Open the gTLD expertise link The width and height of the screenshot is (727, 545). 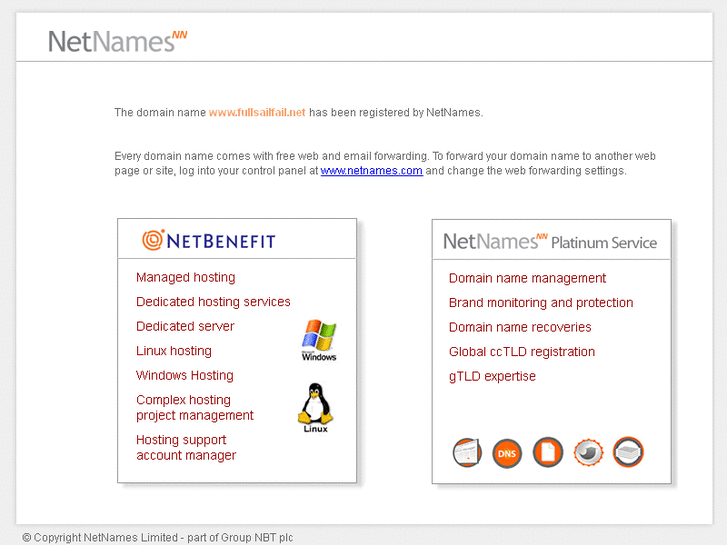click(x=492, y=377)
